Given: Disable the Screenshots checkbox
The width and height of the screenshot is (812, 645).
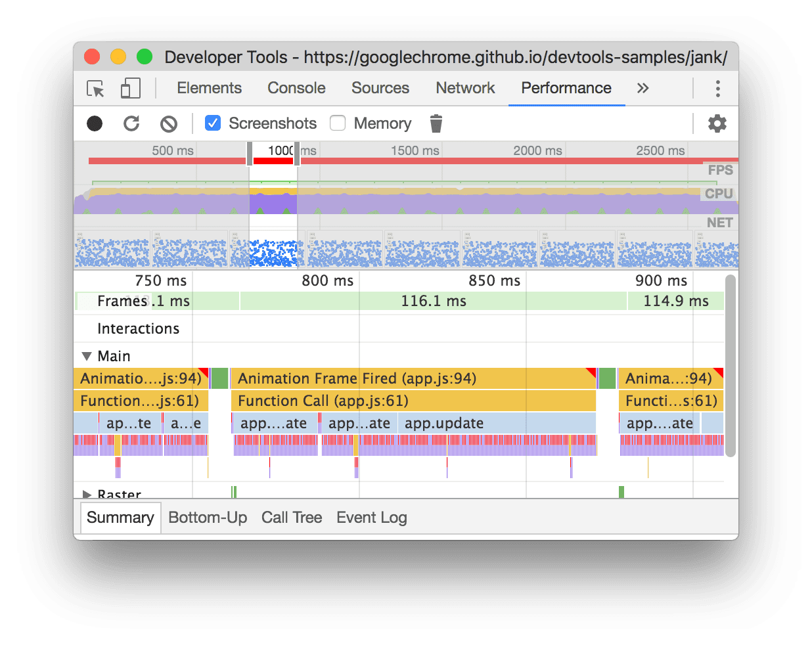Looking at the screenshot, I should point(212,123).
